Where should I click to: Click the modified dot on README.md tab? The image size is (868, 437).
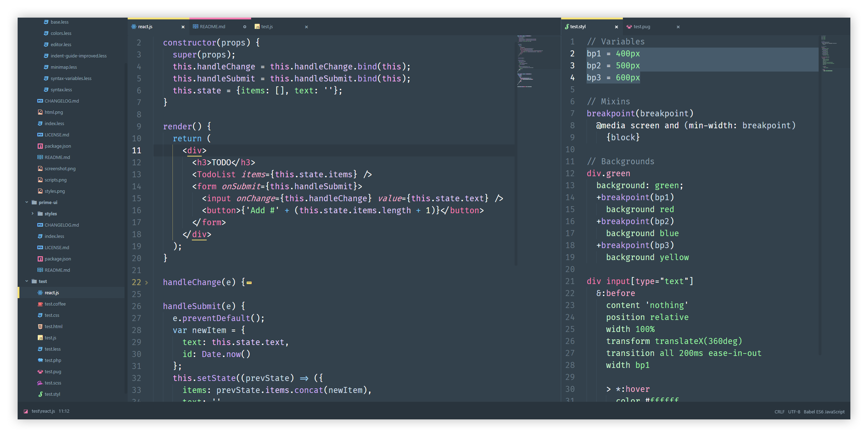(x=244, y=27)
